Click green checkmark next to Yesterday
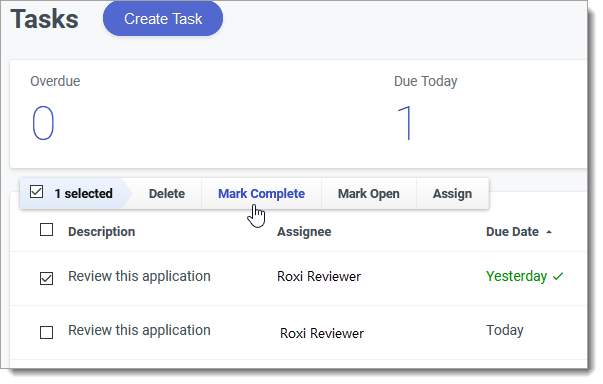This screenshot has height=384, width=603. coord(558,276)
